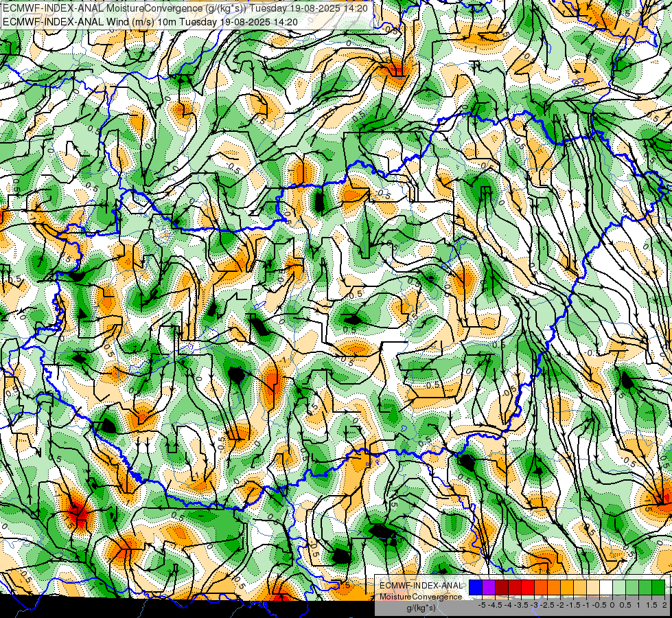Click the -5 value on legend scale
The width and height of the screenshot is (672, 618).
click(482, 605)
